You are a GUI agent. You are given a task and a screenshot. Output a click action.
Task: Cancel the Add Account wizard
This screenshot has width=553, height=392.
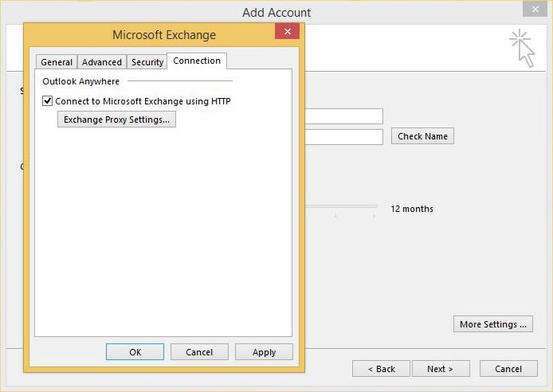coord(508,369)
